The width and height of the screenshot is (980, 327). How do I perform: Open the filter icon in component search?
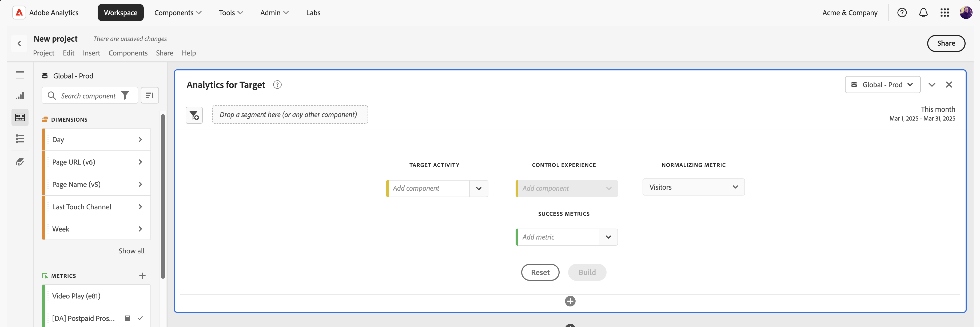coord(125,95)
